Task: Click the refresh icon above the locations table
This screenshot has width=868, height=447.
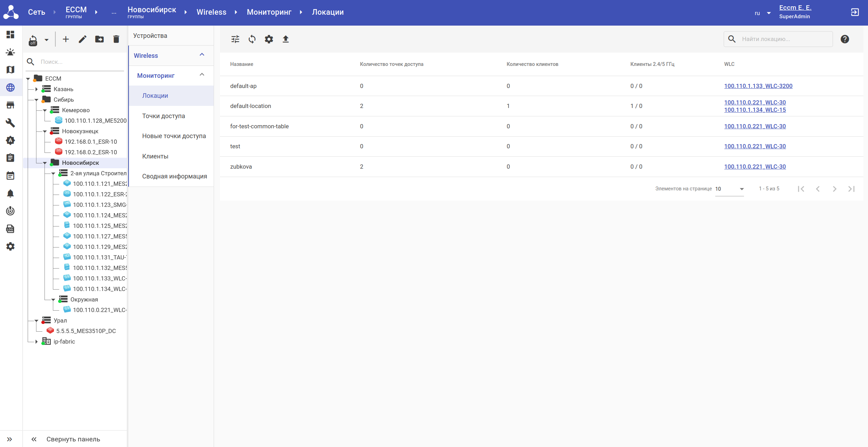Action: coord(252,39)
